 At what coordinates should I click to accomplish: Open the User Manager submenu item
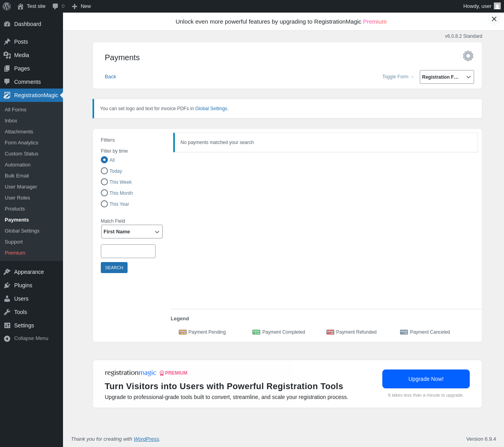click(x=21, y=187)
